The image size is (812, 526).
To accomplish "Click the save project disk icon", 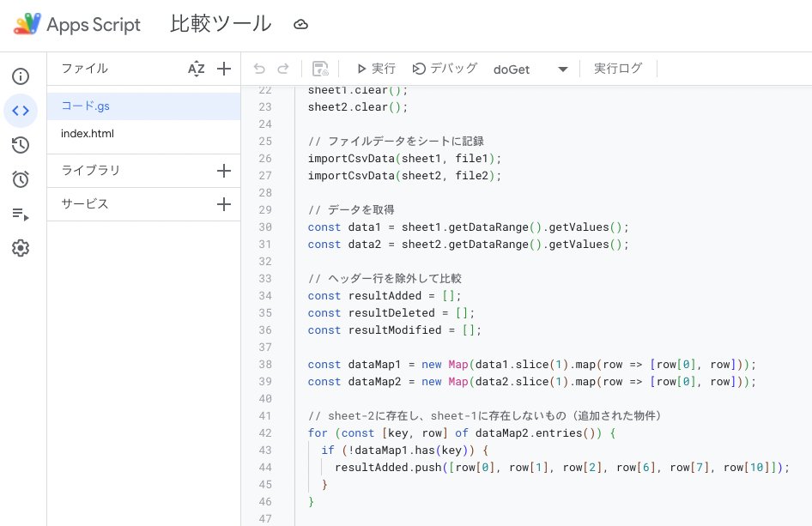I will pyautogui.click(x=320, y=69).
